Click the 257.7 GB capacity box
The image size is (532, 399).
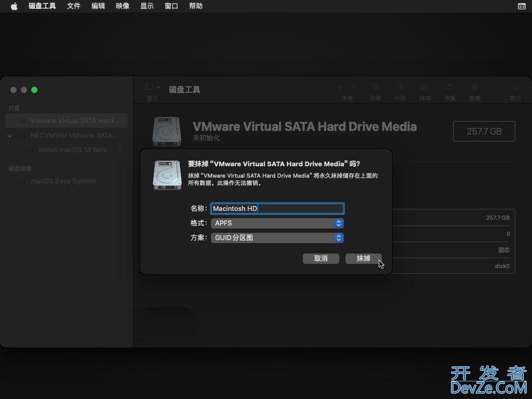484,131
